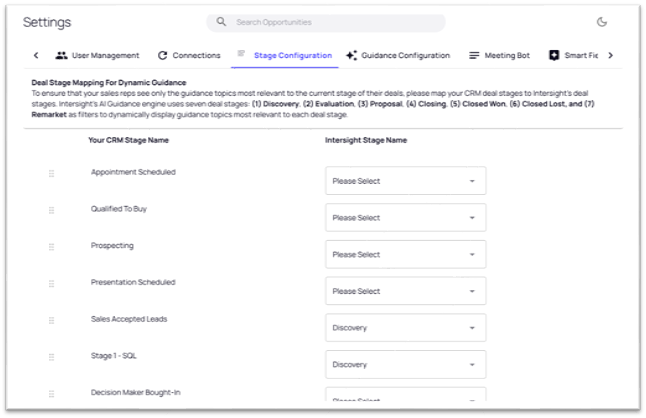The image size is (646, 418).
Task: Click 'Intersight Stage Name' column header
Action: [366, 140]
